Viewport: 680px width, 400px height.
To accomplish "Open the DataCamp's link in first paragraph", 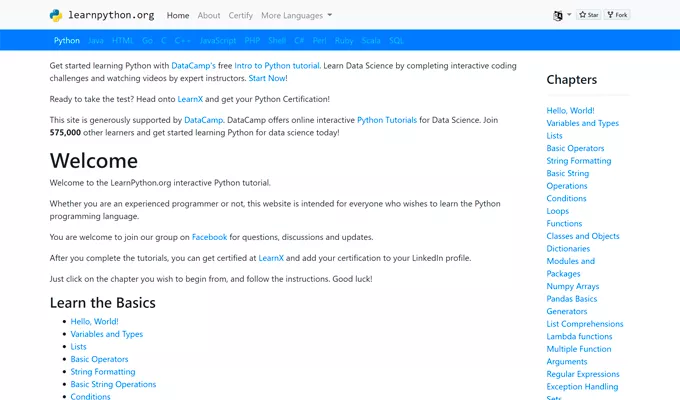I will [193, 66].
